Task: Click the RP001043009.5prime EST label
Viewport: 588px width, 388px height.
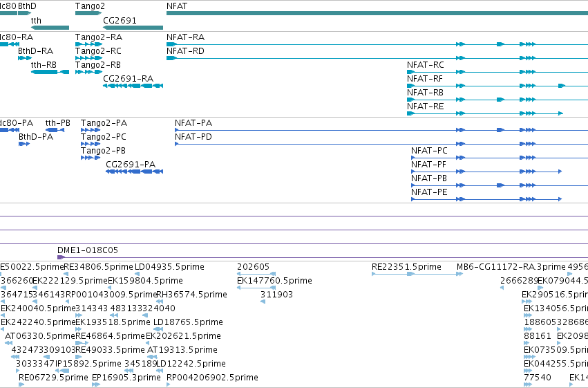Action: tap(111, 295)
